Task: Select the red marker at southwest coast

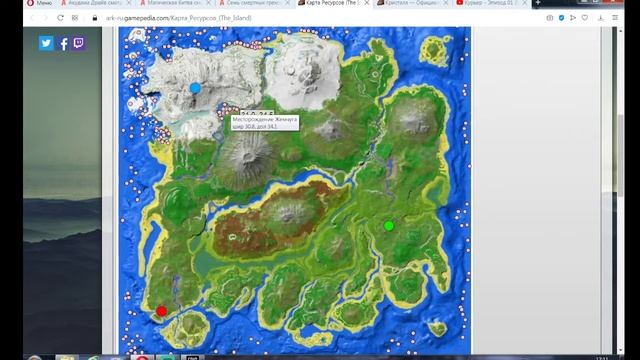Action: 161,311
